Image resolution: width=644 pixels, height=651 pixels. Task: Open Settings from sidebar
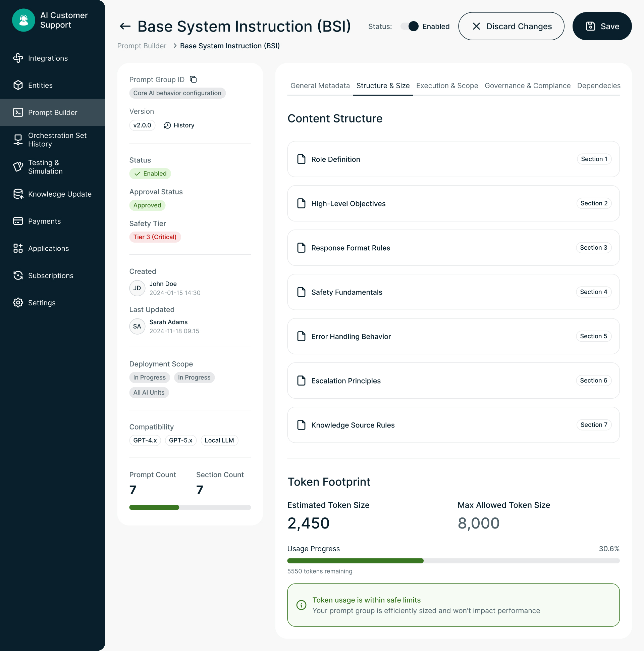42,303
